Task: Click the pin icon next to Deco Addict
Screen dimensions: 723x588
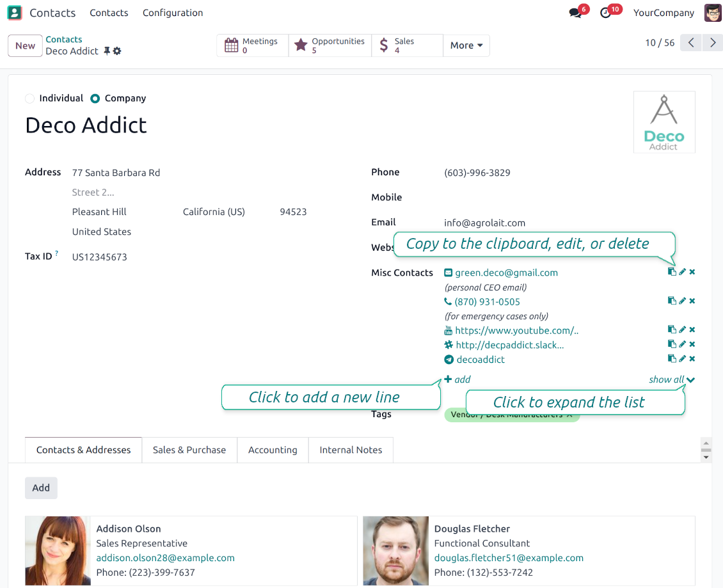Action: coord(107,51)
